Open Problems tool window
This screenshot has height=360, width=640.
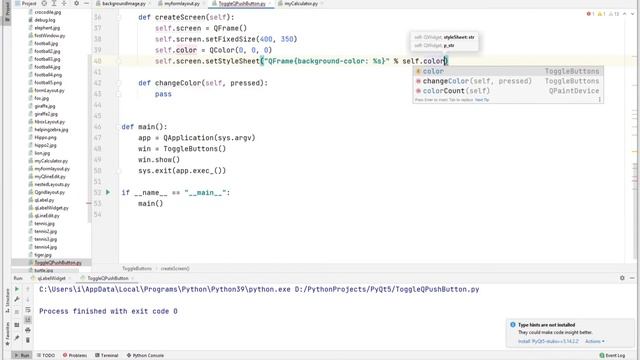click(x=75, y=356)
